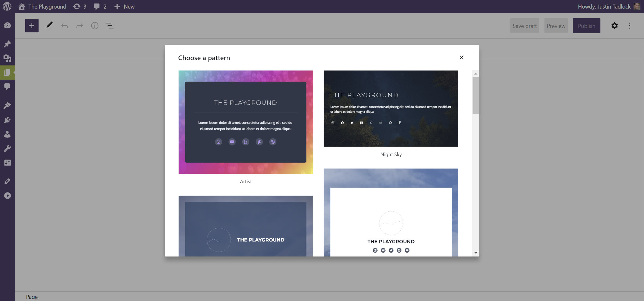This screenshot has width=644, height=301.
Task: Open Comments from the admin sidebar bubble
Action: click(8, 86)
